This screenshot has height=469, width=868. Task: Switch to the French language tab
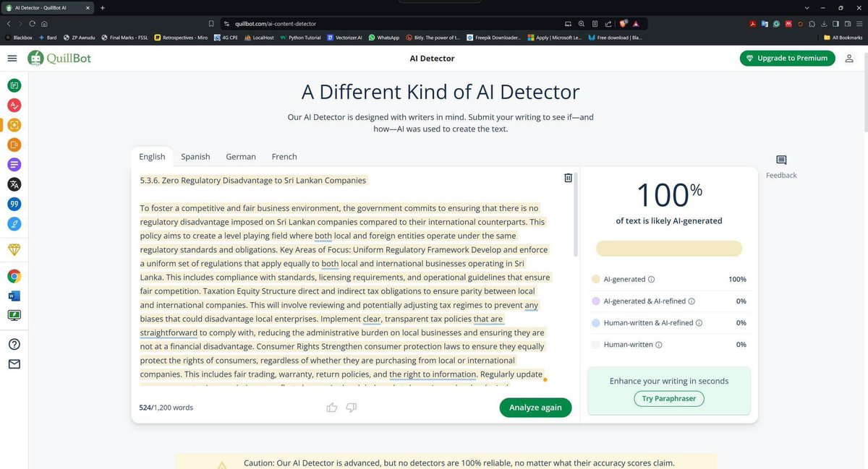click(x=284, y=157)
